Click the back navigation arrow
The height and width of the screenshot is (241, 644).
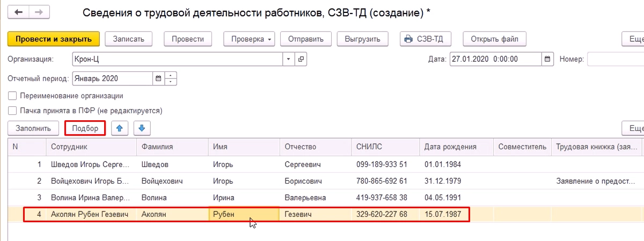tap(19, 12)
